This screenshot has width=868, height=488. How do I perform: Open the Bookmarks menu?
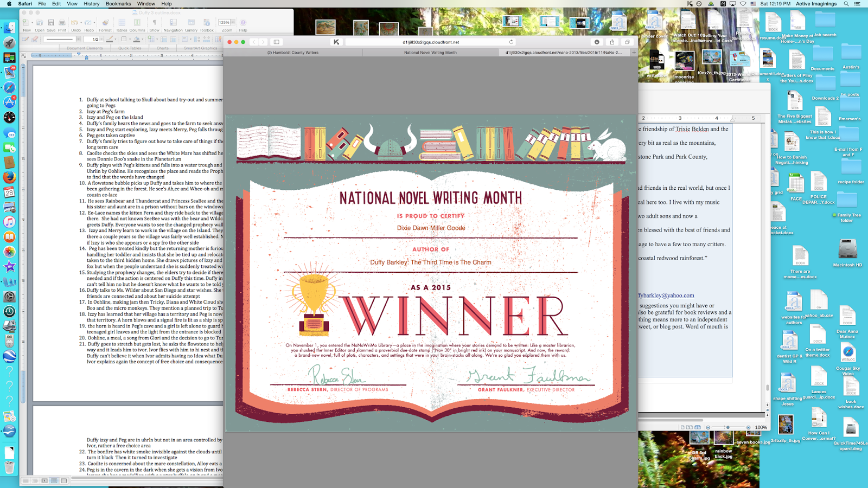click(118, 4)
